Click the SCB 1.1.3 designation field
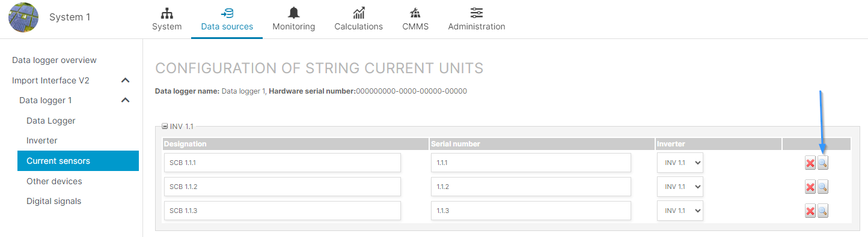 283,211
